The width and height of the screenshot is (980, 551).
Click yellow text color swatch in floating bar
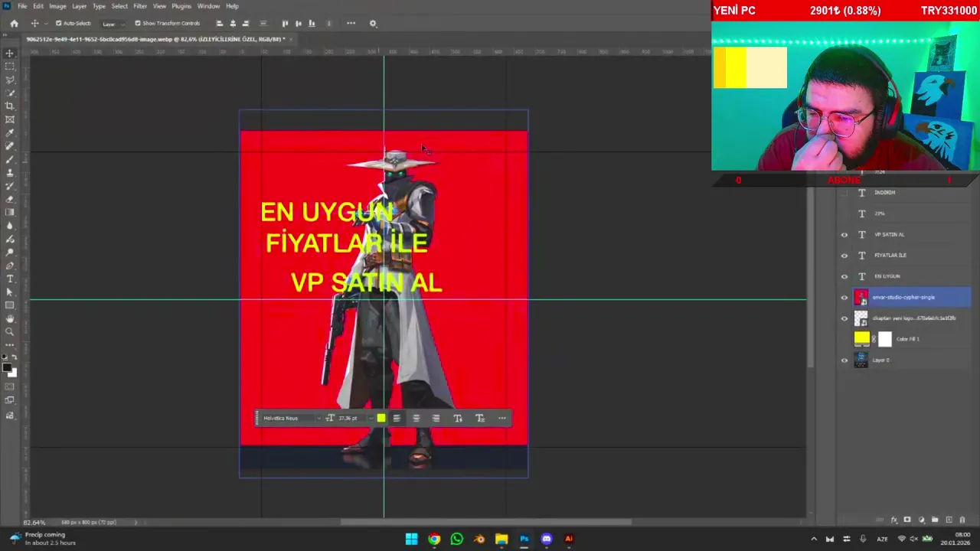pyautogui.click(x=381, y=418)
